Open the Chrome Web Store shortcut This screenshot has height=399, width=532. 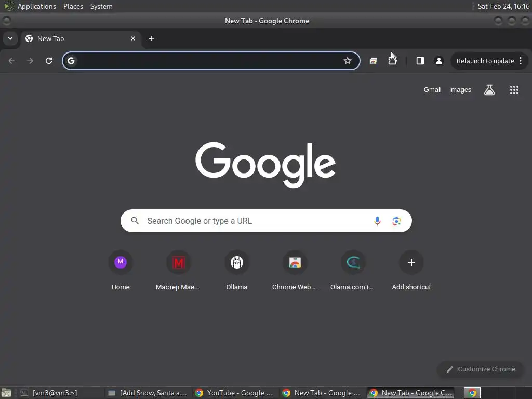(x=295, y=270)
